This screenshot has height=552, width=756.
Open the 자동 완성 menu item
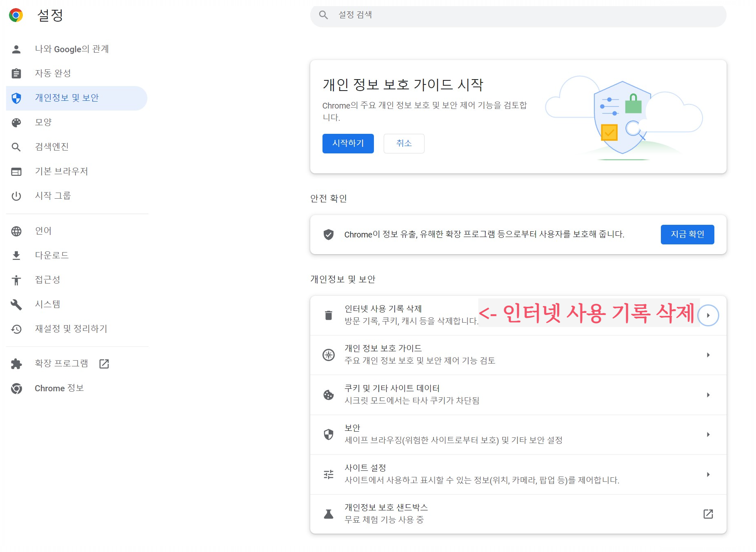[x=77, y=73]
